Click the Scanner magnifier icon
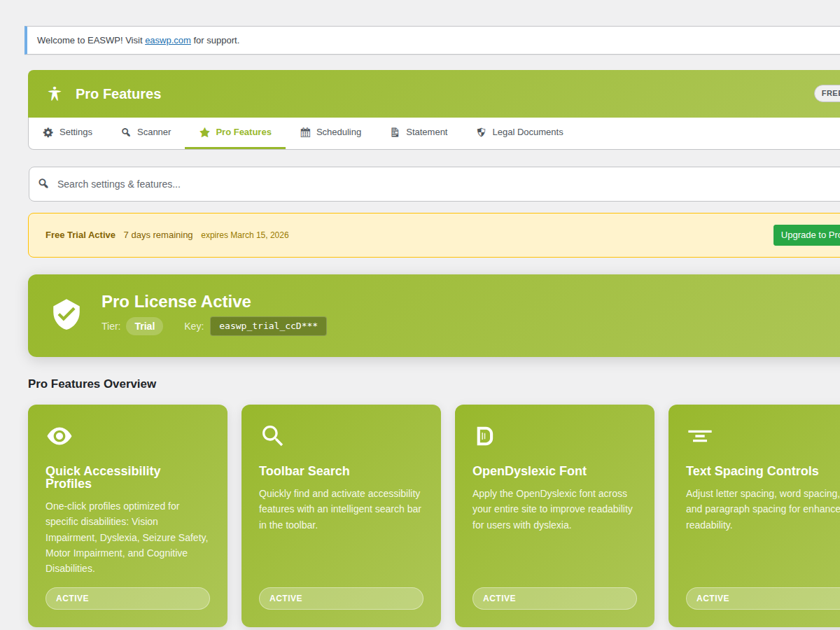The width and height of the screenshot is (840, 630). pos(126,132)
